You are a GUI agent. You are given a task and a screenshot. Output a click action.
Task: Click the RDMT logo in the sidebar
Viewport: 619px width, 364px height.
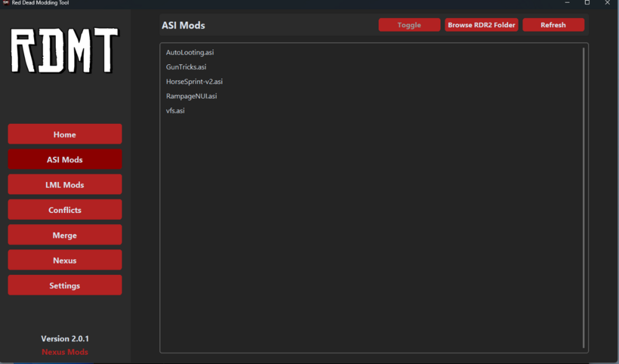point(64,51)
